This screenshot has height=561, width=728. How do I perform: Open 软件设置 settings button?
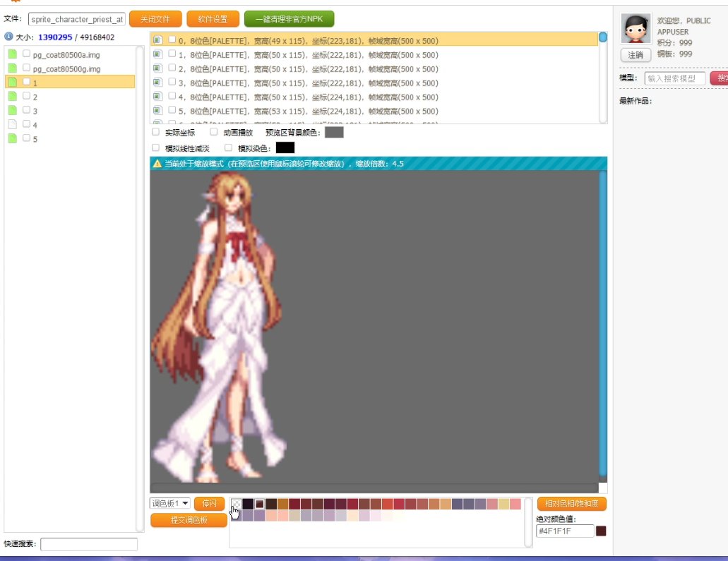point(213,19)
